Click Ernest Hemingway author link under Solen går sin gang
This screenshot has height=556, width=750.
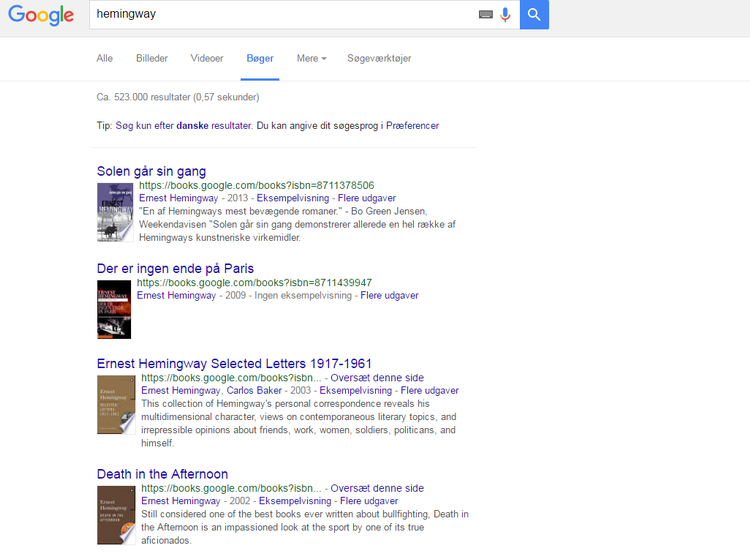point(178,198)
